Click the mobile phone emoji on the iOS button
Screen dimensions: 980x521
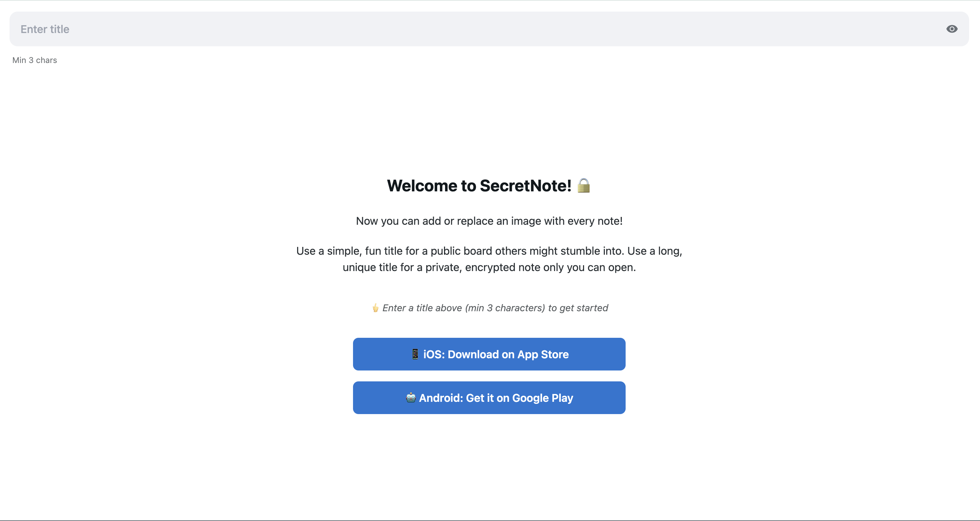(415, 354)
